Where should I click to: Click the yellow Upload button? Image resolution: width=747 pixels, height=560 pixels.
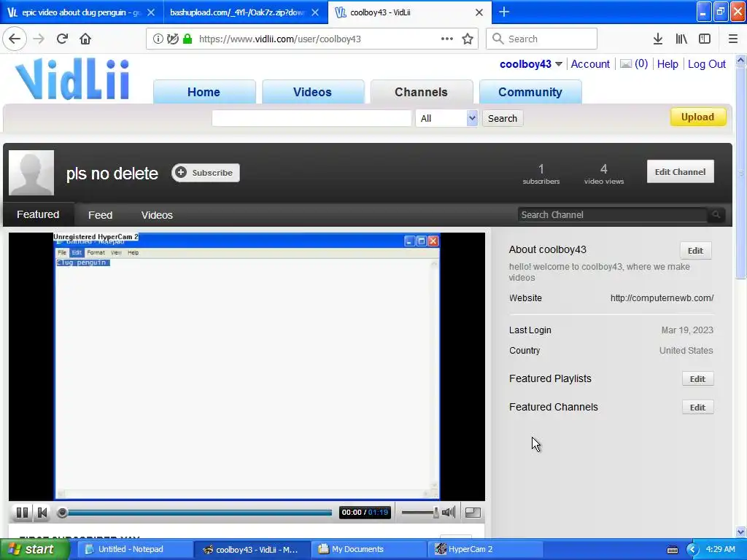coord(697,117)
